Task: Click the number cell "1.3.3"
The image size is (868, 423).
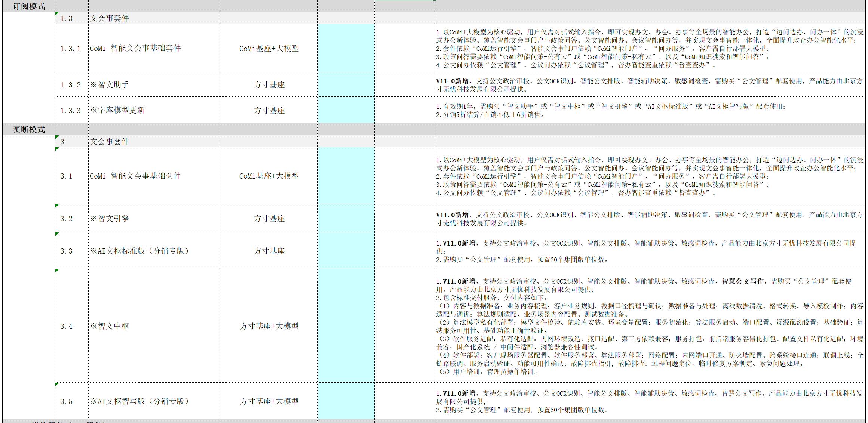Action: tap(71, 111)
